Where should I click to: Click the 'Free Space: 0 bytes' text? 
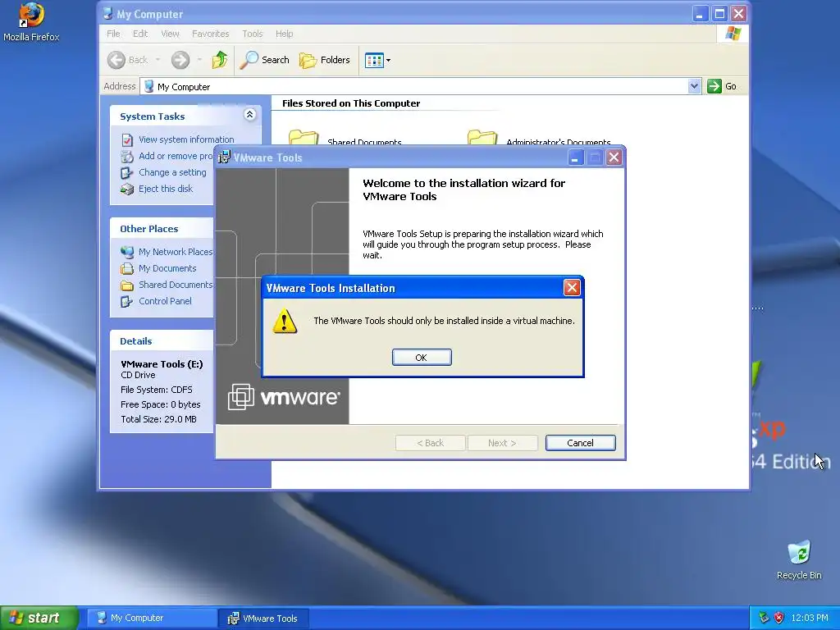[161, 404]
